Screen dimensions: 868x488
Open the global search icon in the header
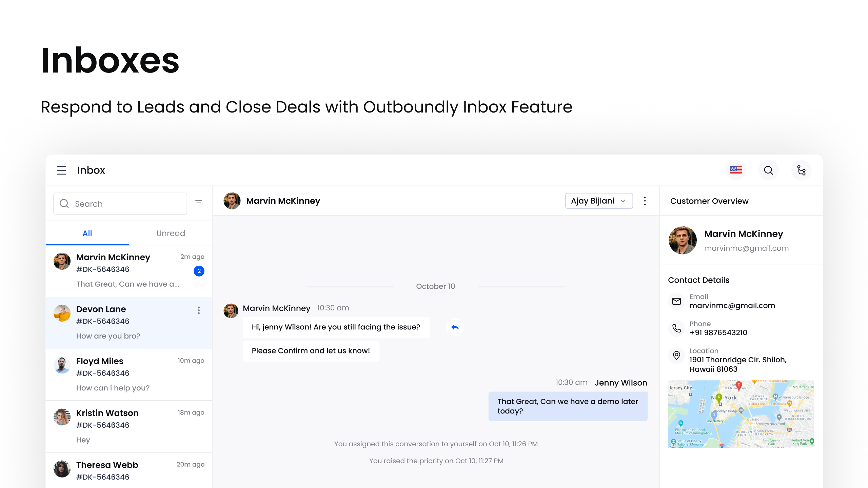(x=768, y=170)
